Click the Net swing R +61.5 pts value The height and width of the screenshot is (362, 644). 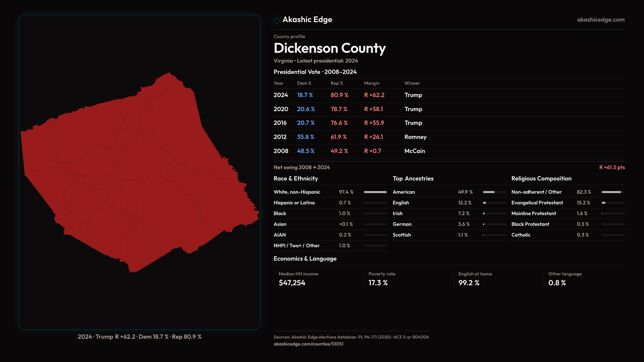611,168
